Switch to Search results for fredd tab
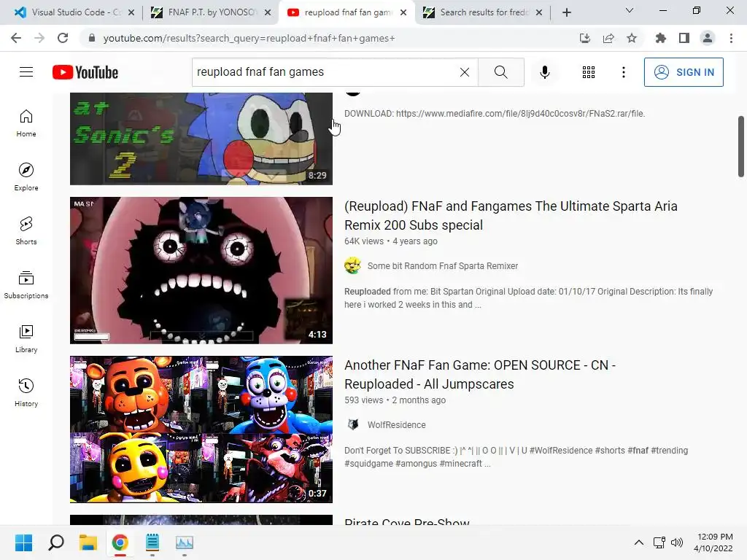 point(482,12)
